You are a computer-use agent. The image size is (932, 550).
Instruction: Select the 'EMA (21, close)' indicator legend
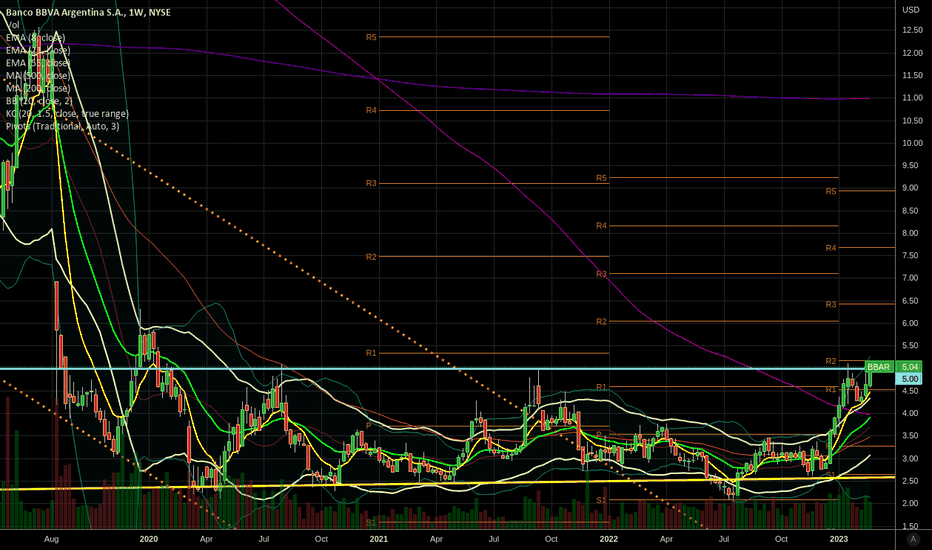click(38, 51)
